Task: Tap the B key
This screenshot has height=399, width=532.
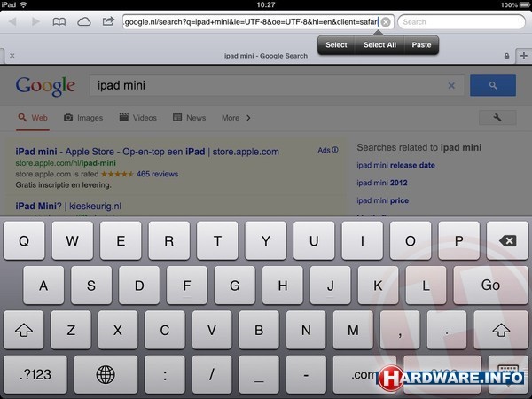Action: 259,330
